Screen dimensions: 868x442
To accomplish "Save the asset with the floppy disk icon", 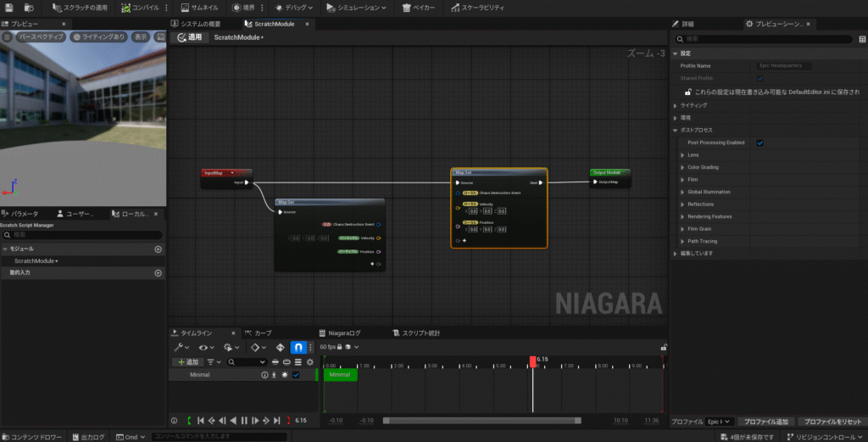I will [8, 8].
